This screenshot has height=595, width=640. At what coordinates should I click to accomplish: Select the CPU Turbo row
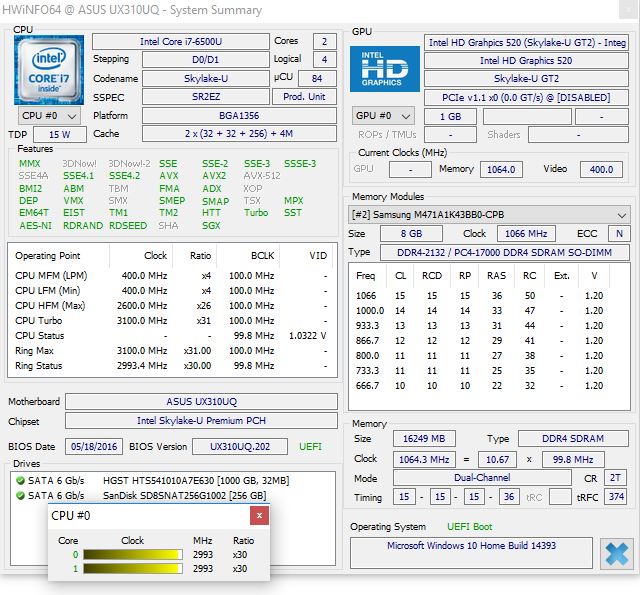coord(172,321)
